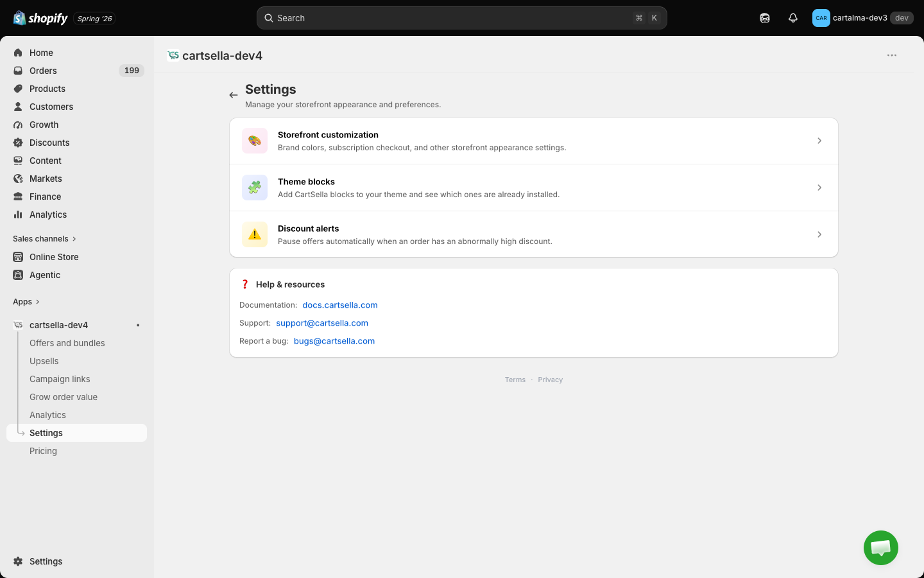The image size is (924, 578).
Task: Click the "Brand colors, subscription checkout" description
Action: pyautogui.click(x=422, y=148)
